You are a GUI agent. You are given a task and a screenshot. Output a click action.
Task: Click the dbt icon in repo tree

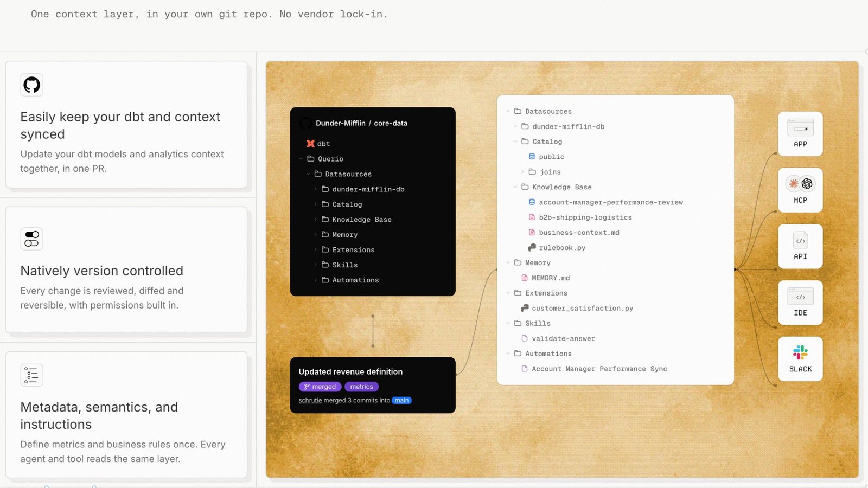(310, 144)
